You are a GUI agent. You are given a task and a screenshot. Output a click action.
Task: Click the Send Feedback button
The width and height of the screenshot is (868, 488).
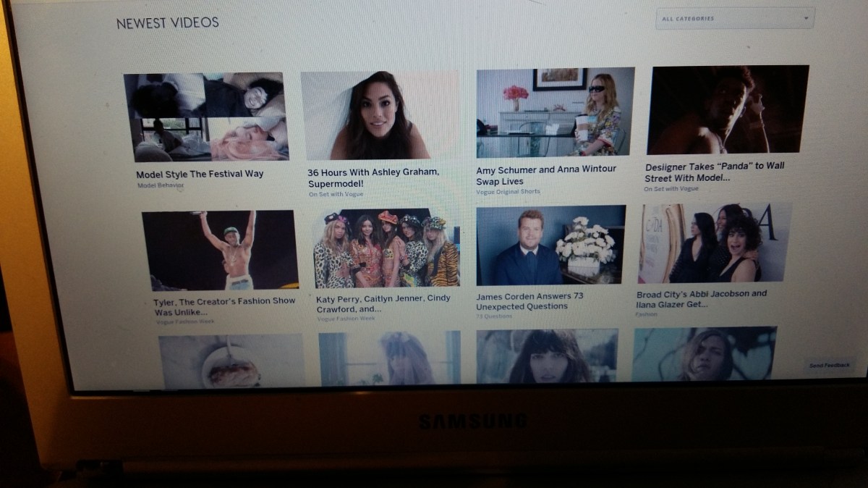[x=829, y=366]
